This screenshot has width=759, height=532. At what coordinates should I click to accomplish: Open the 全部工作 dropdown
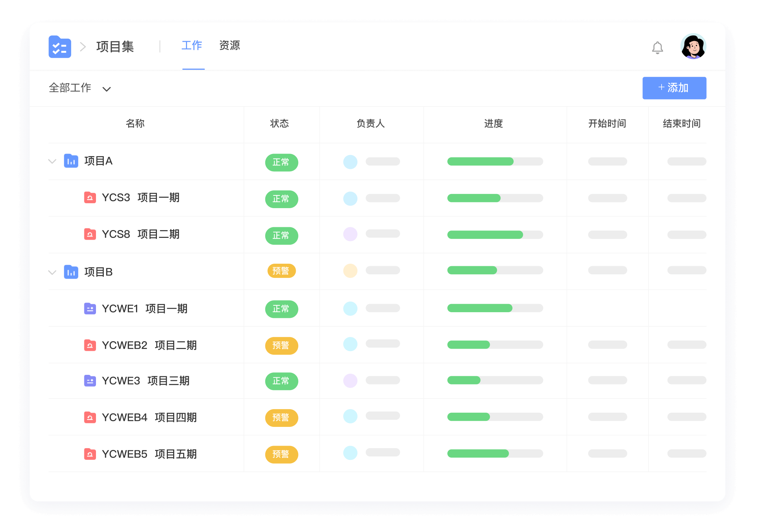click(80, 88)
